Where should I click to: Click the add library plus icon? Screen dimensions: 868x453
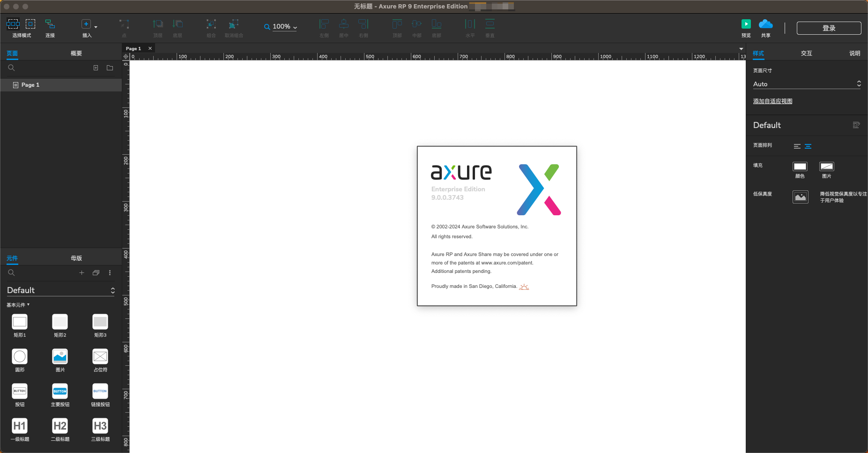(x=82, y=273)
